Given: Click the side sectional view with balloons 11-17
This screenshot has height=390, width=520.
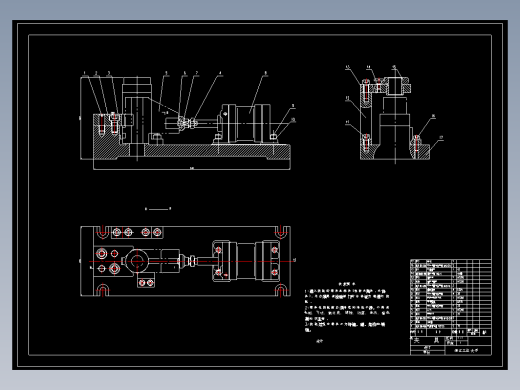Looking at the screenshot, I should click(x=395, y=114).
